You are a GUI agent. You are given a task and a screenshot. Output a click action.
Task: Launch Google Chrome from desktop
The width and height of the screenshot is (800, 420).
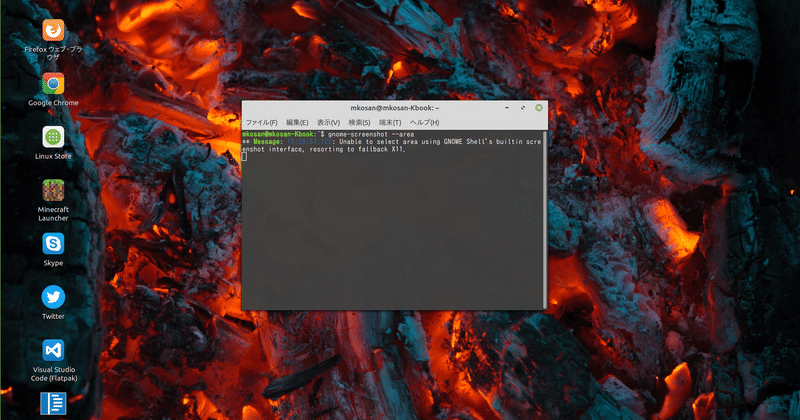tap(53, 84)
